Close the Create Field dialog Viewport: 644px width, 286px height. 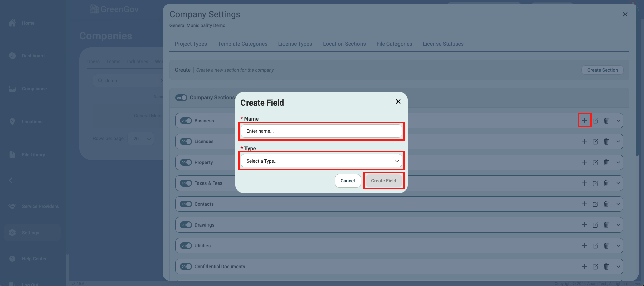click(x=398, y=101)
